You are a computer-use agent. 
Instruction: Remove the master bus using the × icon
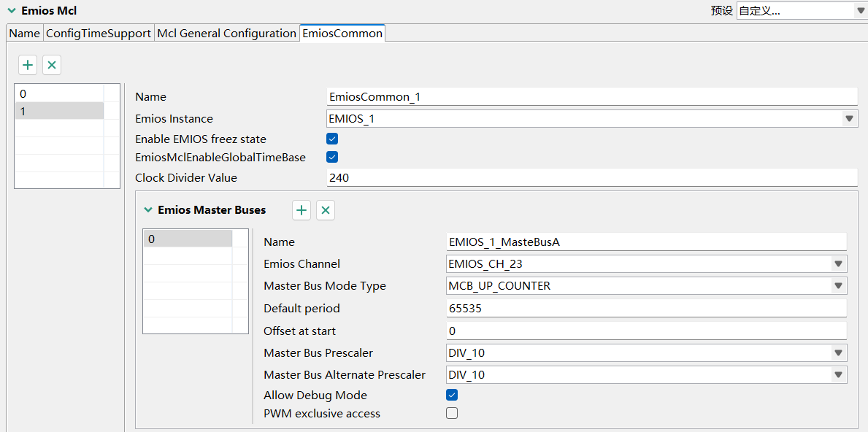tap(325, 209)
